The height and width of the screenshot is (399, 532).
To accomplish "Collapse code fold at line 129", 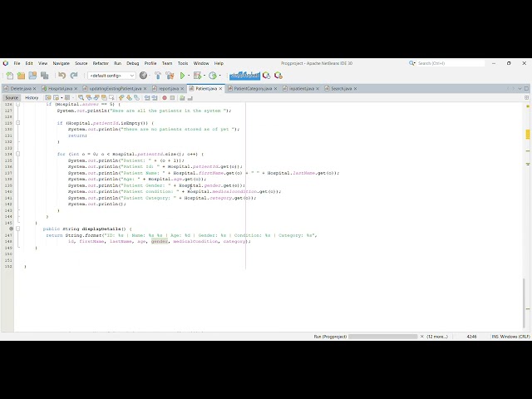I will click(18, 123).
